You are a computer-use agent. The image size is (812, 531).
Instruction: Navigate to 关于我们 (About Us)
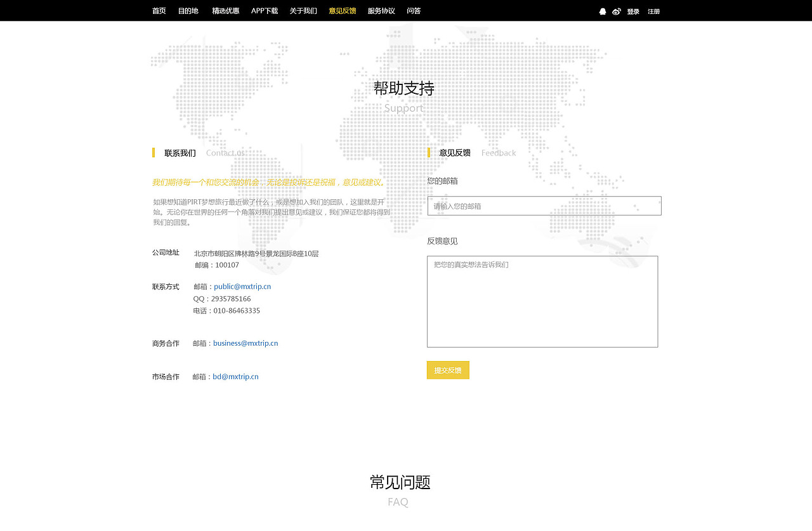(303, 11)
